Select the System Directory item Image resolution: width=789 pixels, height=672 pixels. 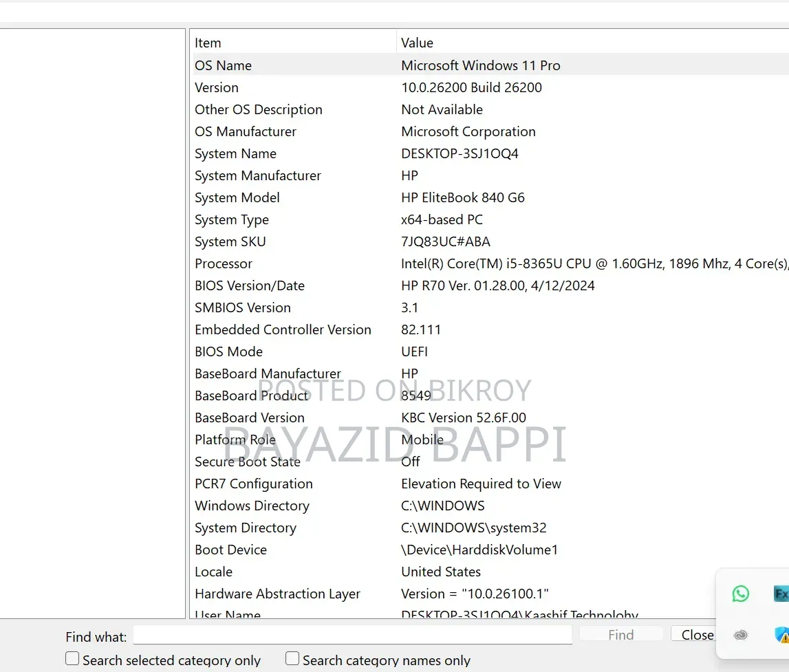pos(246,528)
